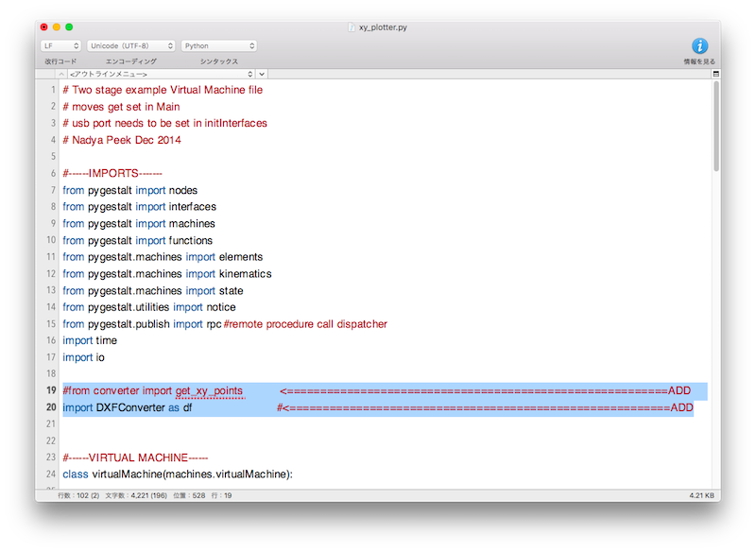Open the Python syntax dropdown

pyautogui.click(x=219, y=45)
